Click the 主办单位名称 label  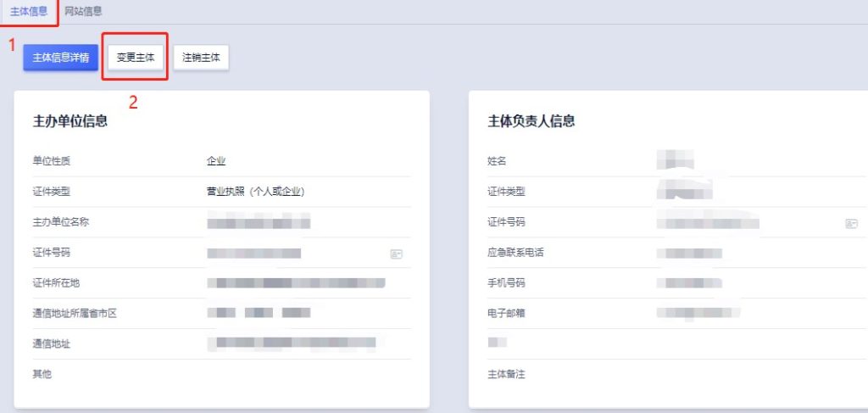(x=61, y=222)
